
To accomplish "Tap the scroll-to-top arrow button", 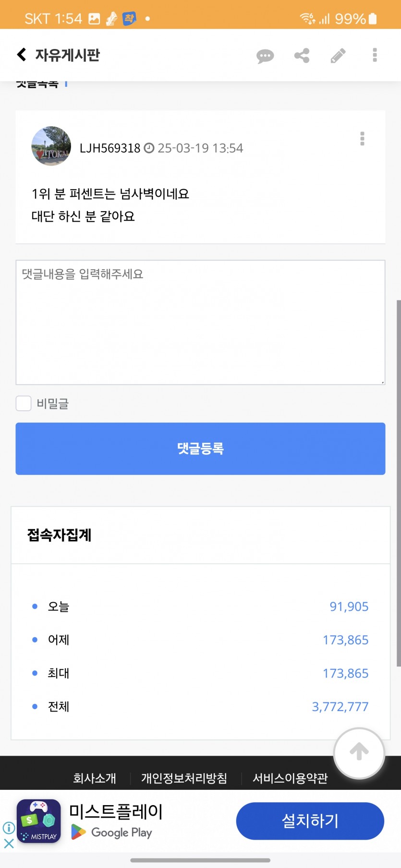I will click(359, 753).
